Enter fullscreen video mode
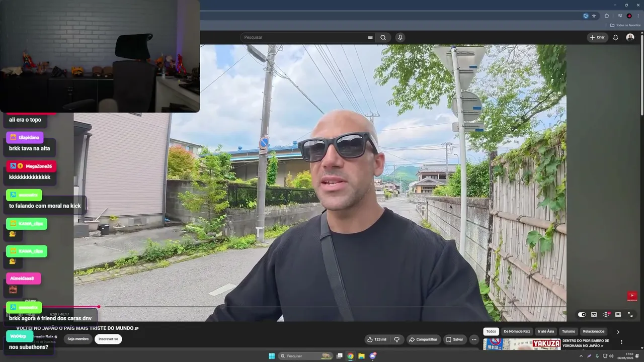644x362 pixels. [630, 315]
